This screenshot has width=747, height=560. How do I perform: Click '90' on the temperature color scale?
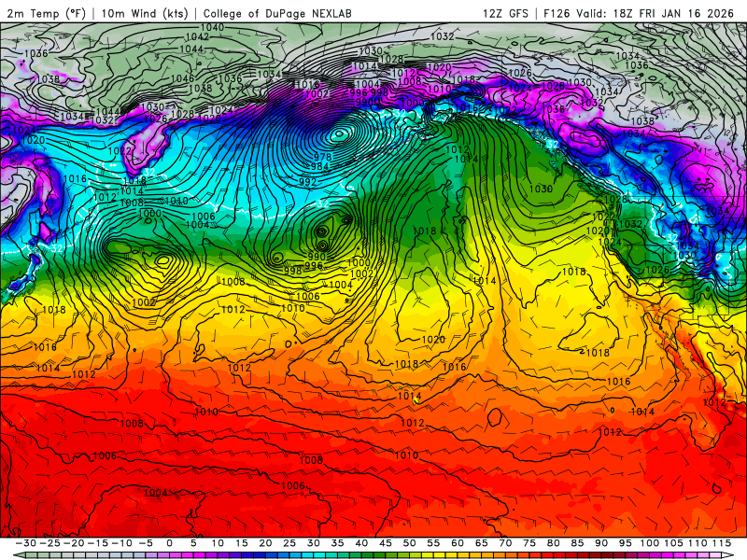601,543
